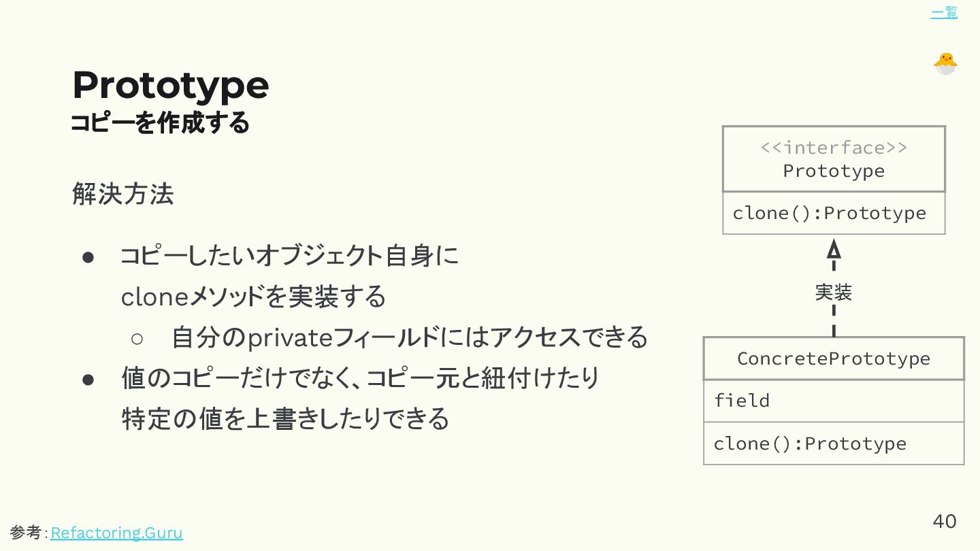This screenshot has width=980, height=551.
Task: Click the hatching chick icon
Action: pos(945,63)
